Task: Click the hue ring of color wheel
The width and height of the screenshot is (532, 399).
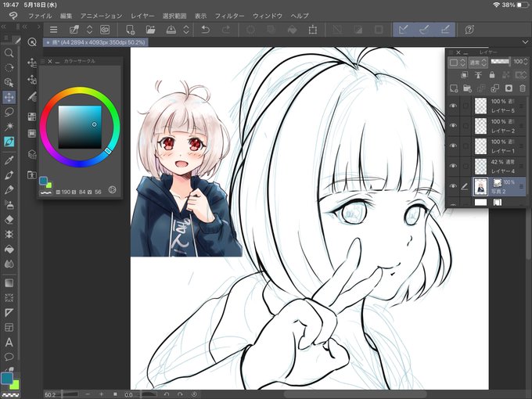Action: coord(80,91)
